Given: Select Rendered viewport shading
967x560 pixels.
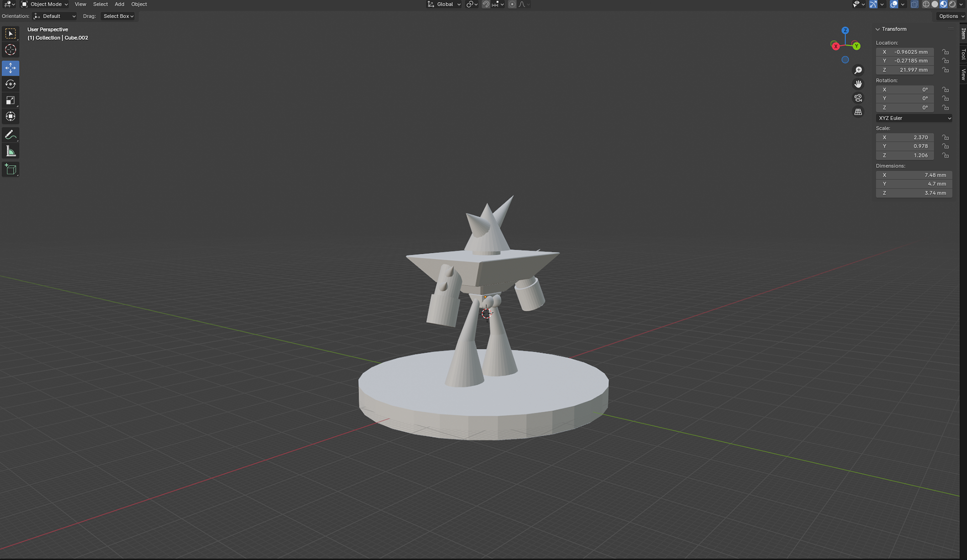Looking at the screenshot, I should tap(952, 4).
